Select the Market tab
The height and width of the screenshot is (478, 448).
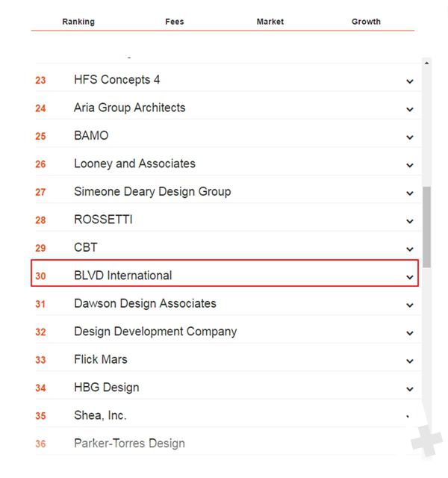click(x=270, y=22)
